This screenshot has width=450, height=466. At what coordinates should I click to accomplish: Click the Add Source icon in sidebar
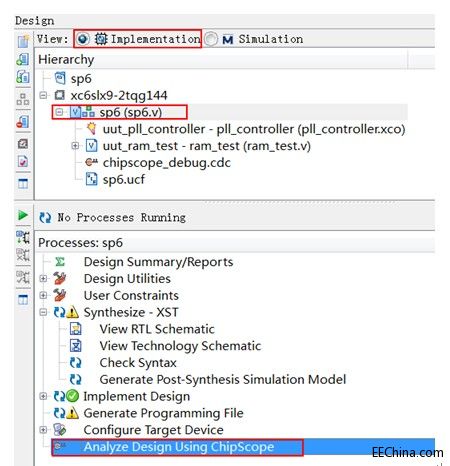23,59
